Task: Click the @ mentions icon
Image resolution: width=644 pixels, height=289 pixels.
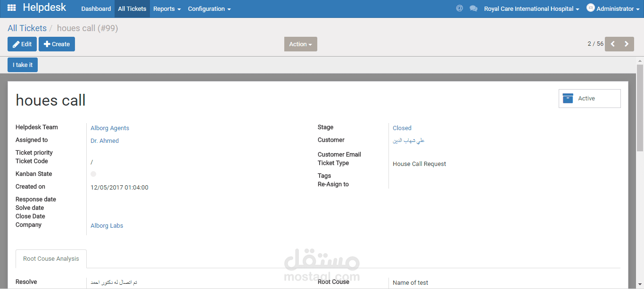Action: (x=459, y=8)
